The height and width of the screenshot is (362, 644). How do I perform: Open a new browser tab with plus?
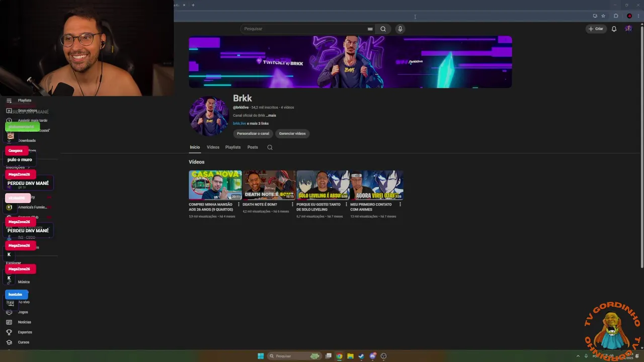click(193, 5)
